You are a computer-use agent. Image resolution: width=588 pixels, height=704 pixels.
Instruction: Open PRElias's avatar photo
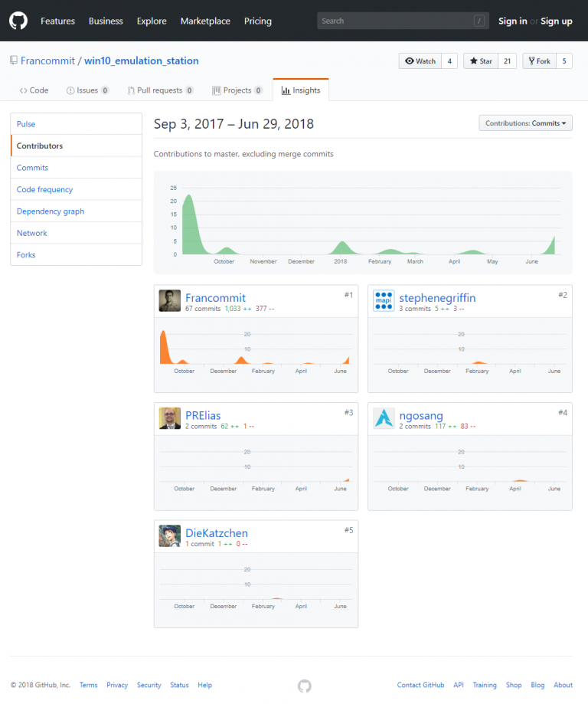tap(170, 418)
